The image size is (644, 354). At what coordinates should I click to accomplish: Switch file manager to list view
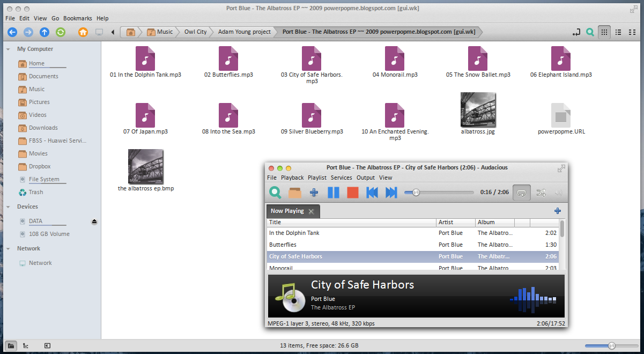click(618, 32)
